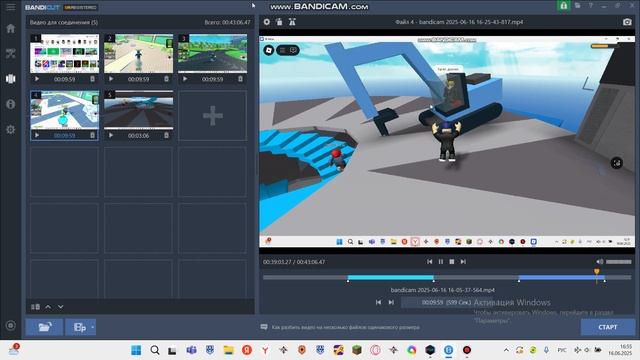
Task: Go to the Home screen icon
Action: (11, 29)
